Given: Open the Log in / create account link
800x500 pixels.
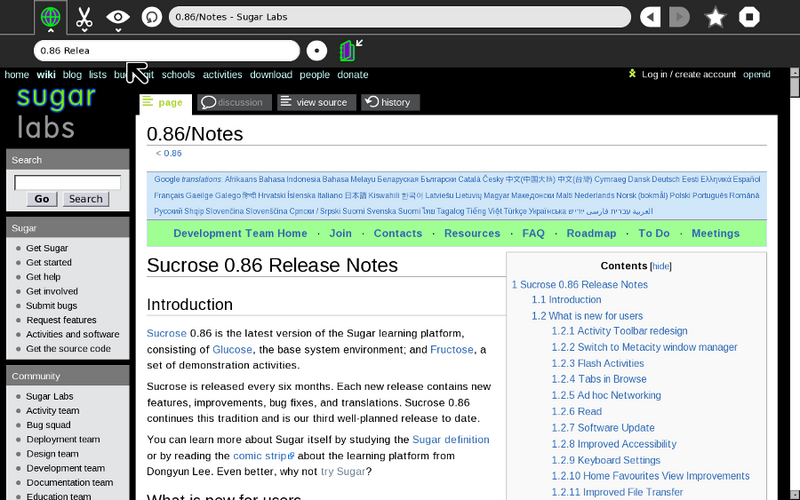Looking at the screenshot, I should click(688, 74).
